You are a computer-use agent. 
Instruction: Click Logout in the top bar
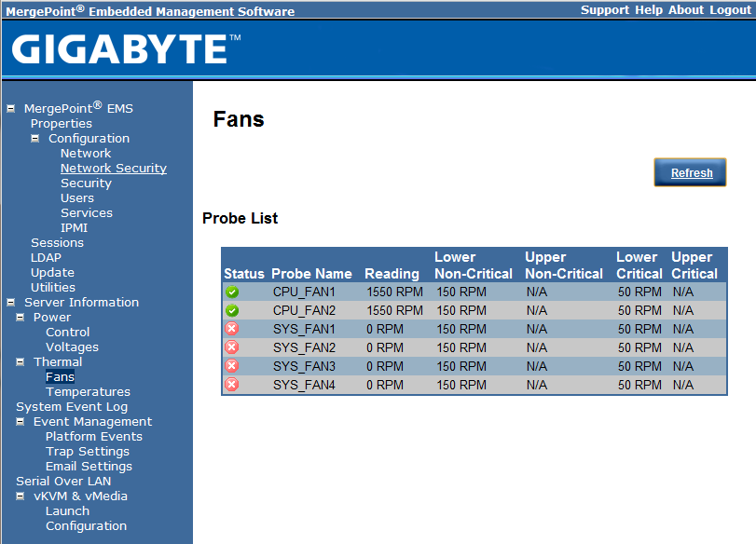point(730,10)
